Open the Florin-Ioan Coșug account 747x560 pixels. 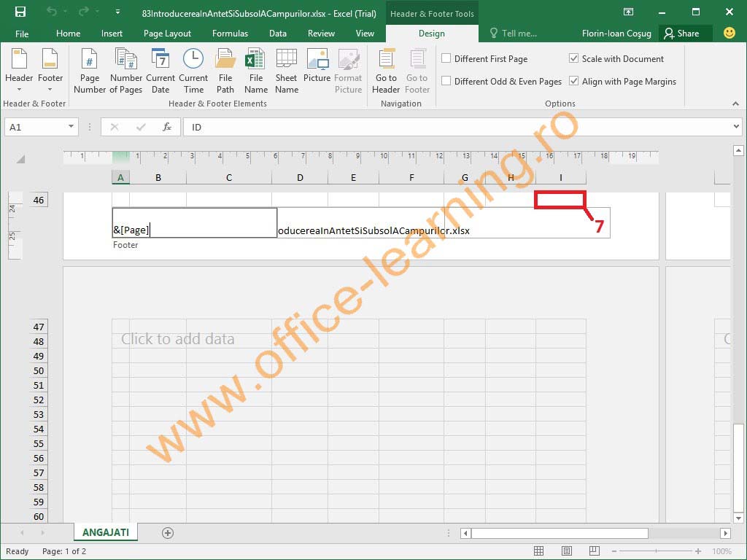(616, 34)
